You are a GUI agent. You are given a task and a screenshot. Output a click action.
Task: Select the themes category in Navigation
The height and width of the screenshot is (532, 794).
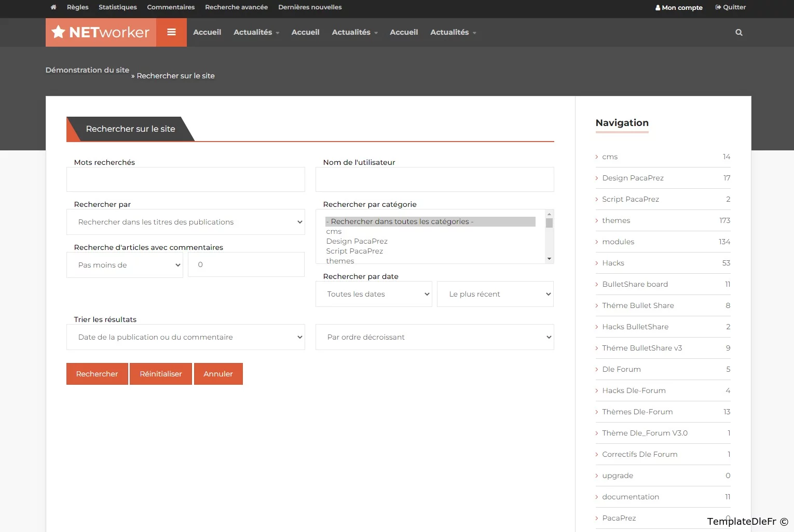click(616, 220)
